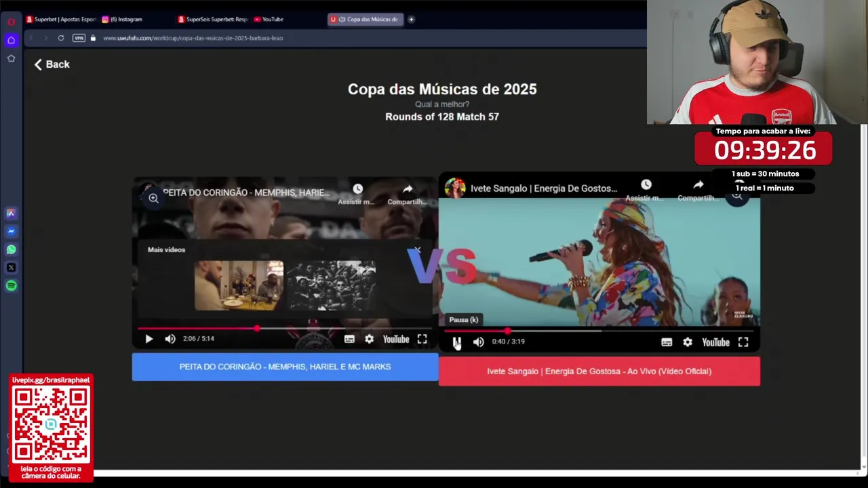Click the Ivete Sangalo video title
Screen dimensions: 868x488
click(544, 188)
